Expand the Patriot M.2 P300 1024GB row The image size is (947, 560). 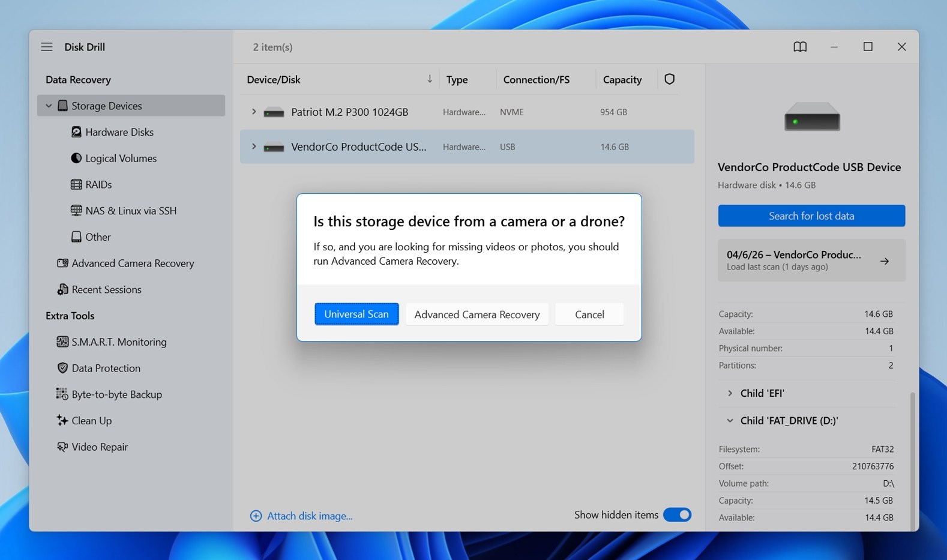254,112
